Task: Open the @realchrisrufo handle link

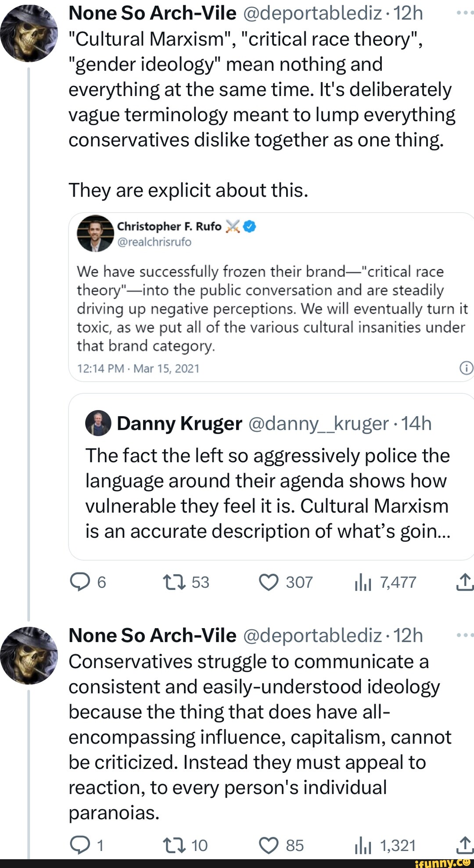Action: pos(154,242)
